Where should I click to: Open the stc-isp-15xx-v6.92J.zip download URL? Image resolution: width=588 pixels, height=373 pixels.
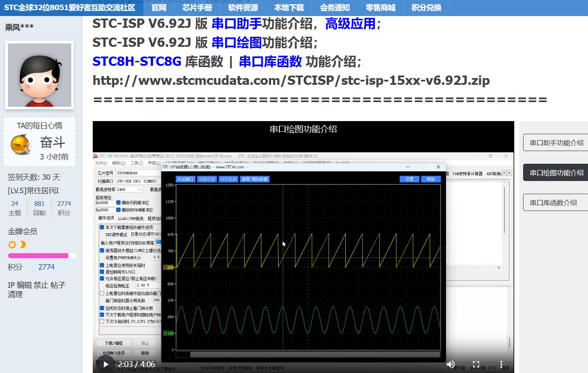click(291, 81)
